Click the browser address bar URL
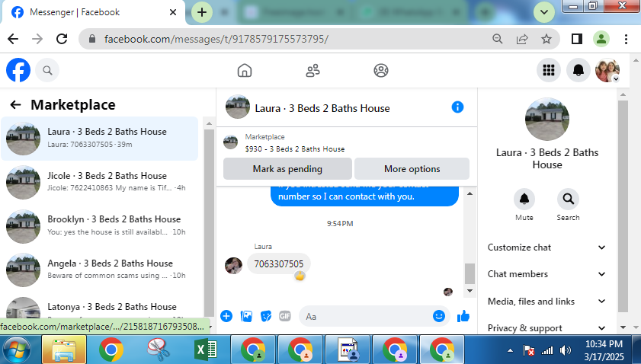 (x=216, y=40)
